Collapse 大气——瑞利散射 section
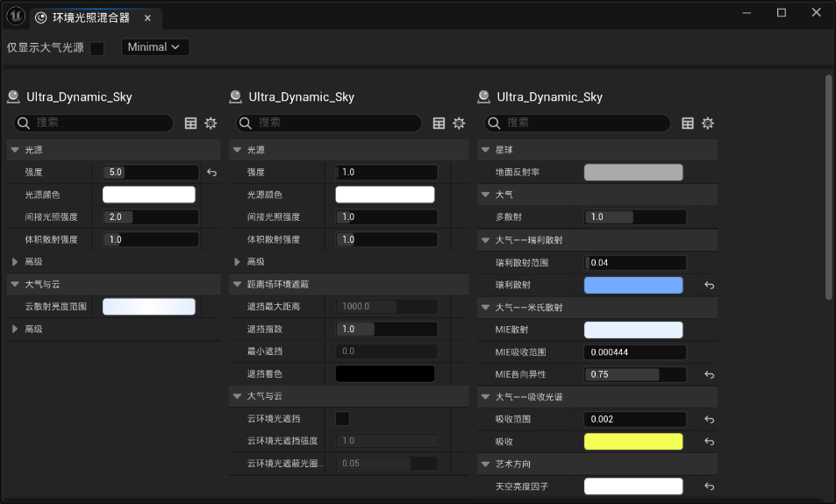The width and height of the screenshot is (836, 504). (x=485, y=240)
